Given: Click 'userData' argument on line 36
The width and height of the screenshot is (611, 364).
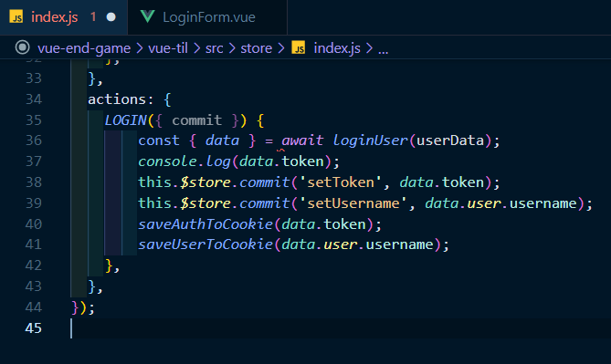Looking at the screenshot, I should 450,140.
